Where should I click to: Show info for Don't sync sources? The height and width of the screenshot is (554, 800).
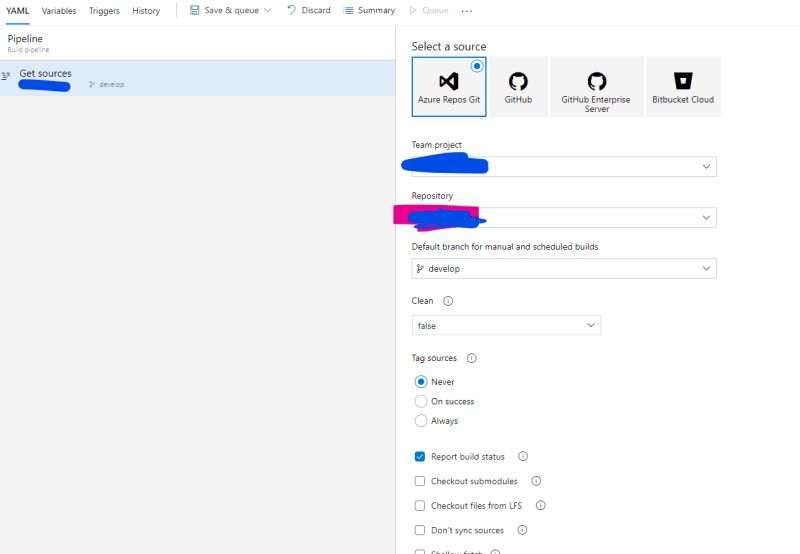[x=522, y=530]
